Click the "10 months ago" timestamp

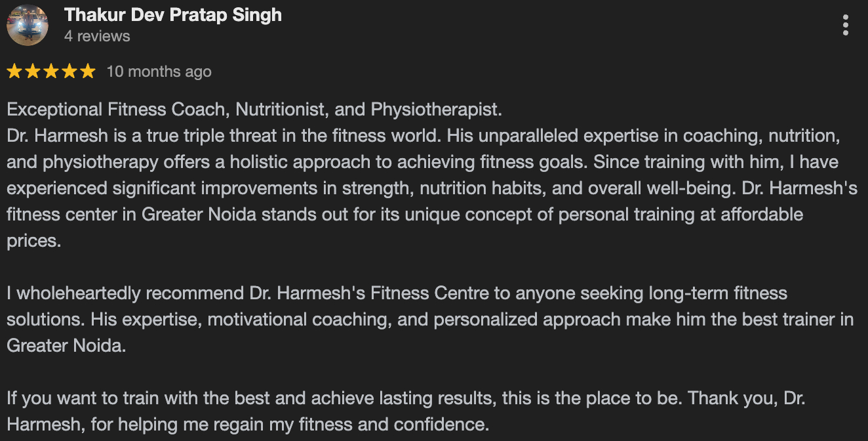(x=159, y=72)
